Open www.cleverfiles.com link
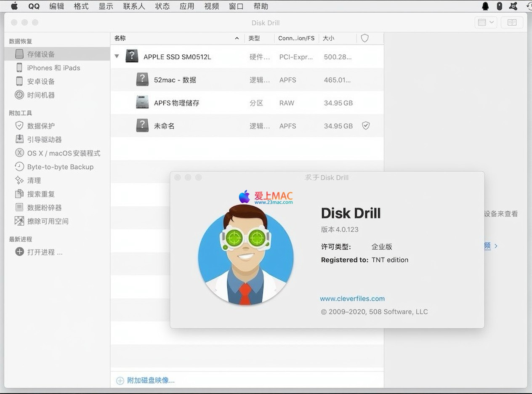The image size is (532, 394). (352, 298)
